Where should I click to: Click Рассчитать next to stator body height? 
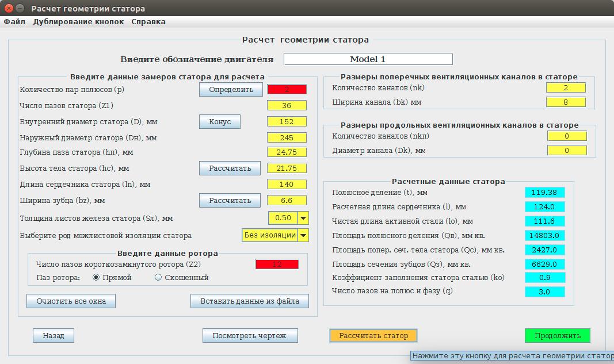230,168
